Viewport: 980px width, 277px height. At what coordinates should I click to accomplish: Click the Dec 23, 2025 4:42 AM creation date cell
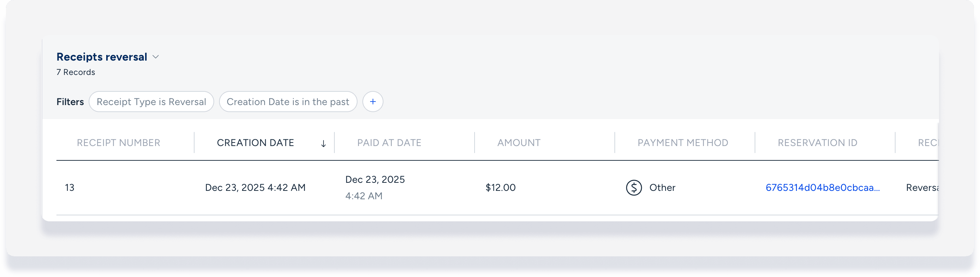[255, 188]
